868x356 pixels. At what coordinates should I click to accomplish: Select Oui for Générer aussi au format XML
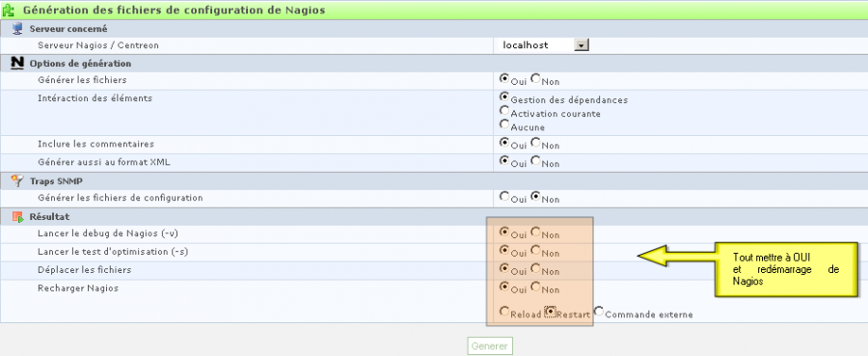[x=503, y=160]
